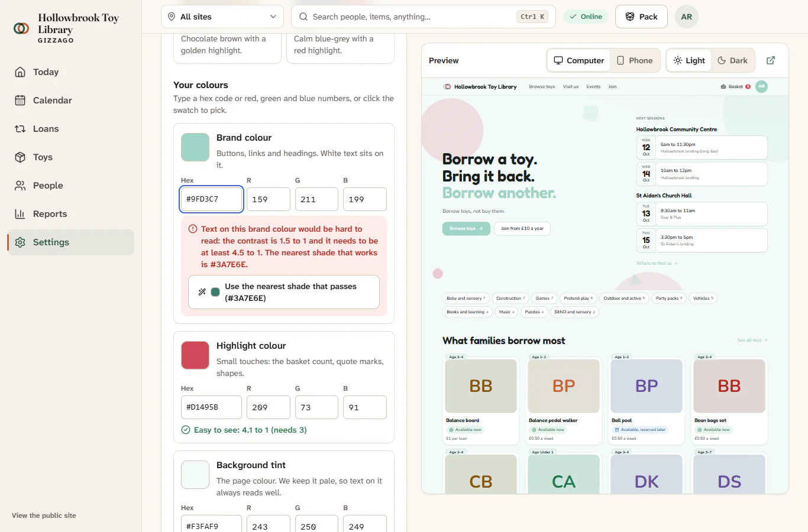Open the Today page in the sidebar
The image size is (808, 532).
pos(70,72)
